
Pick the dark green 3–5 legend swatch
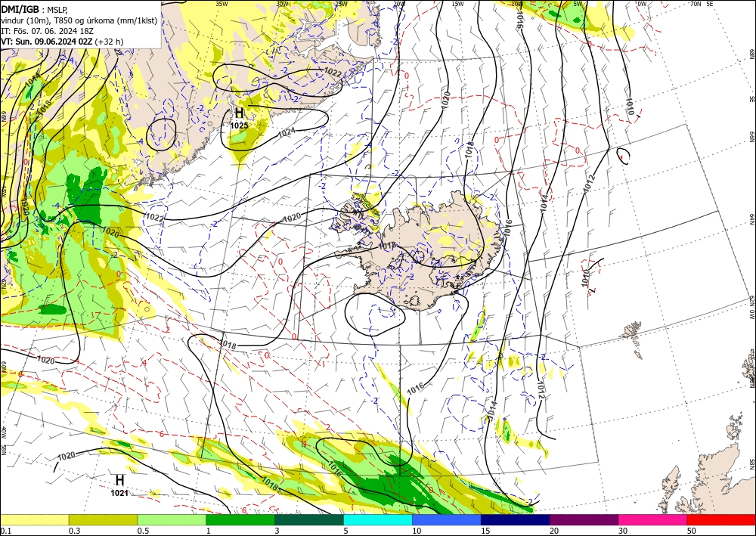pyautogui.click(x=309, y=519)
